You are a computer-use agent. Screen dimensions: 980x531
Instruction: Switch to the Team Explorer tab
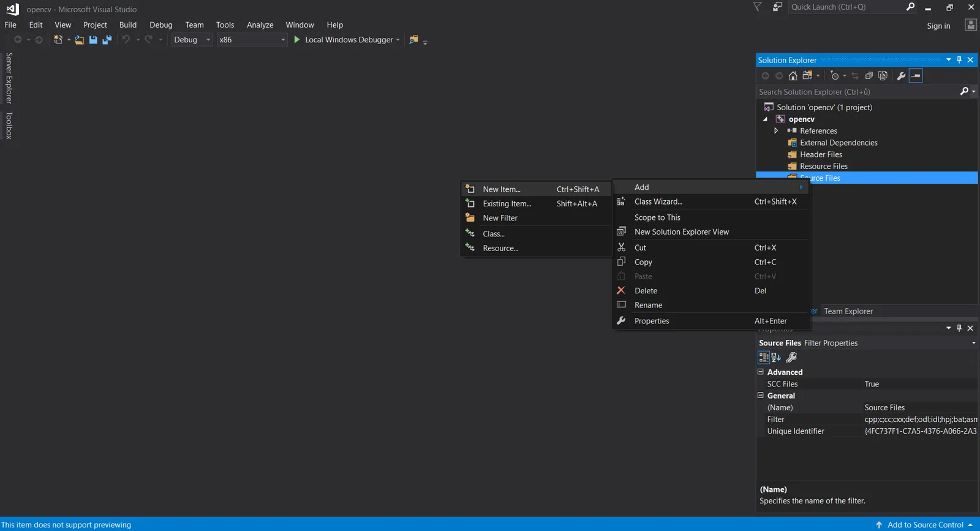pos(848,311)
